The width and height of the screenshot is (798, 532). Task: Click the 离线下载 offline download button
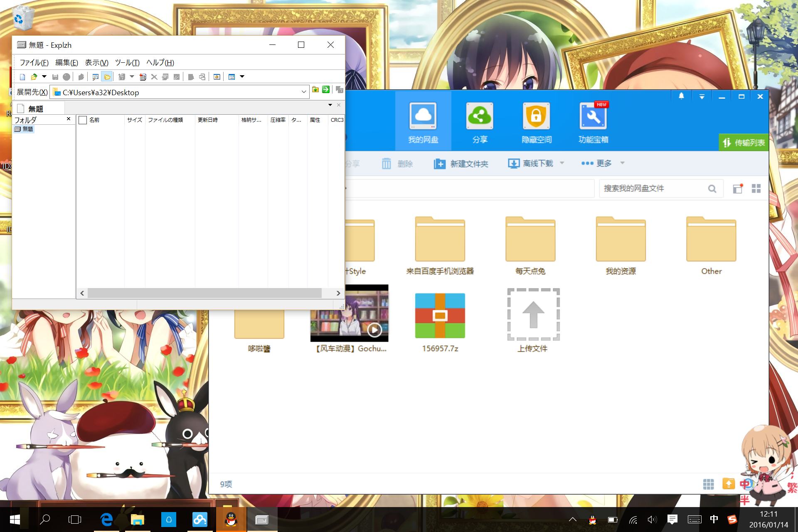click(531, 163)
